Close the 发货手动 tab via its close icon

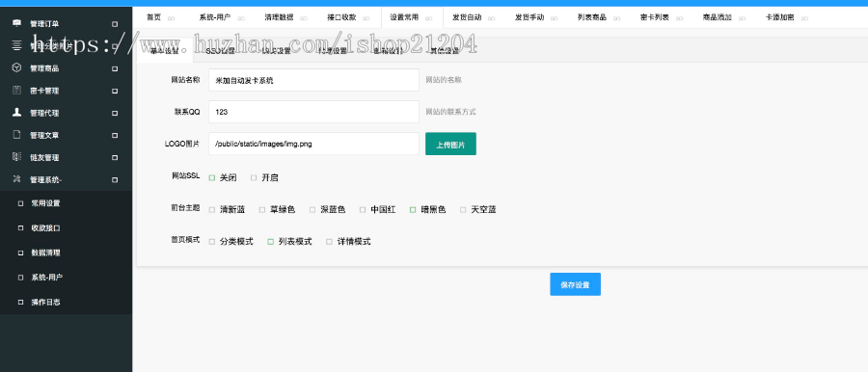click(555, 17)
